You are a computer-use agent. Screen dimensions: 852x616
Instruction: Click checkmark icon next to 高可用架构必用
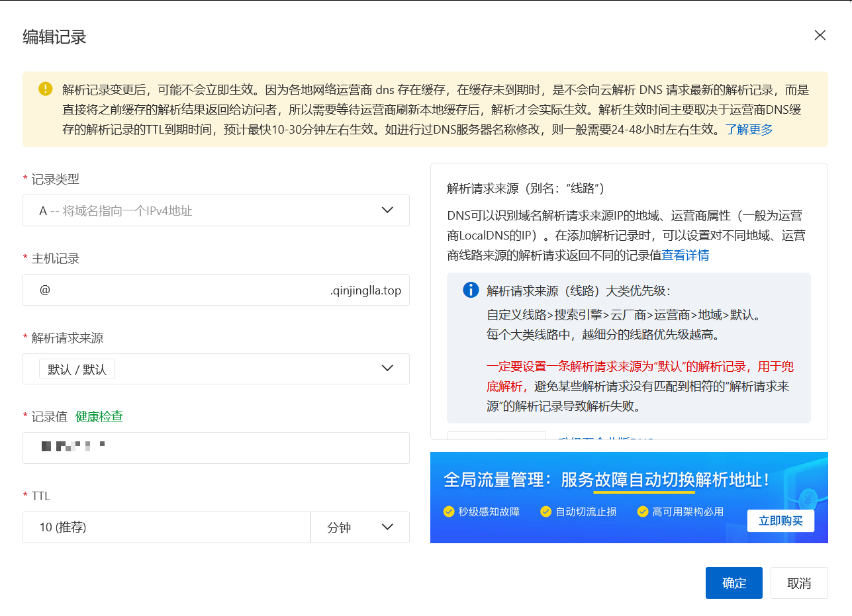click(x=642, y=511)
